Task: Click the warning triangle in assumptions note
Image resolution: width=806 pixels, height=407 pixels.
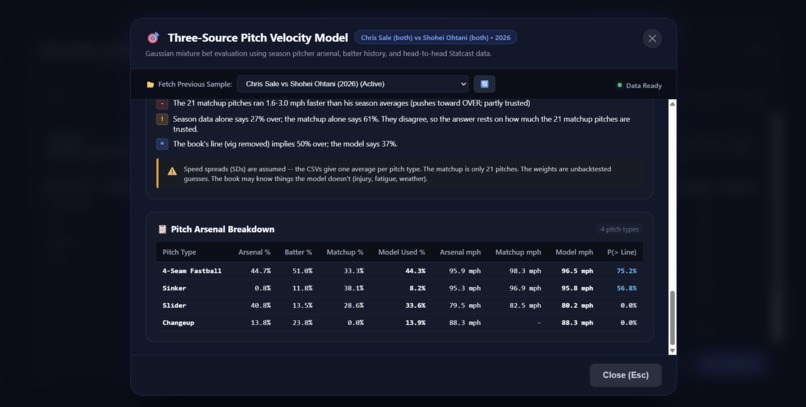Action: 172,171
